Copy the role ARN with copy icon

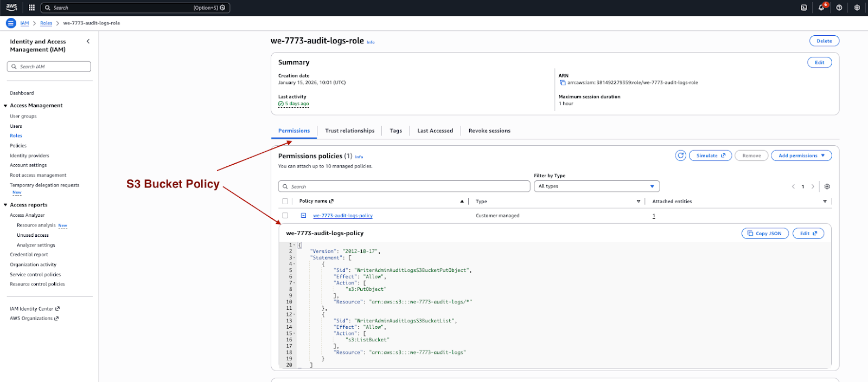[563, 83]
